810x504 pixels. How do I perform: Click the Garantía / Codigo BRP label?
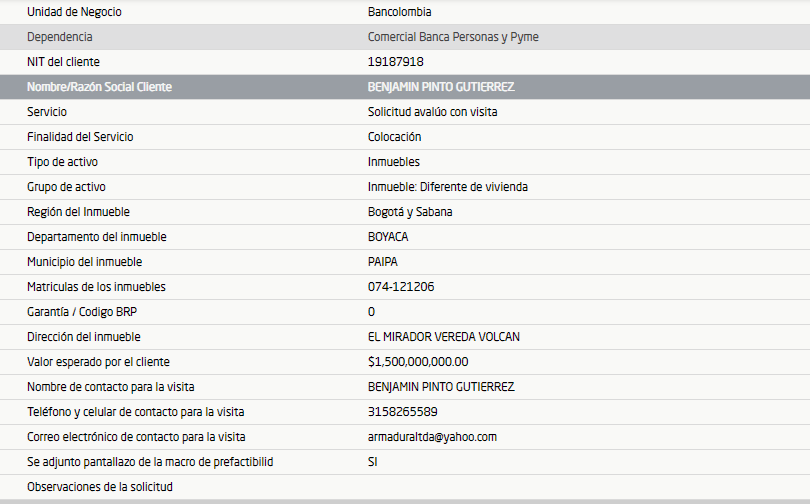coord(82,312)
